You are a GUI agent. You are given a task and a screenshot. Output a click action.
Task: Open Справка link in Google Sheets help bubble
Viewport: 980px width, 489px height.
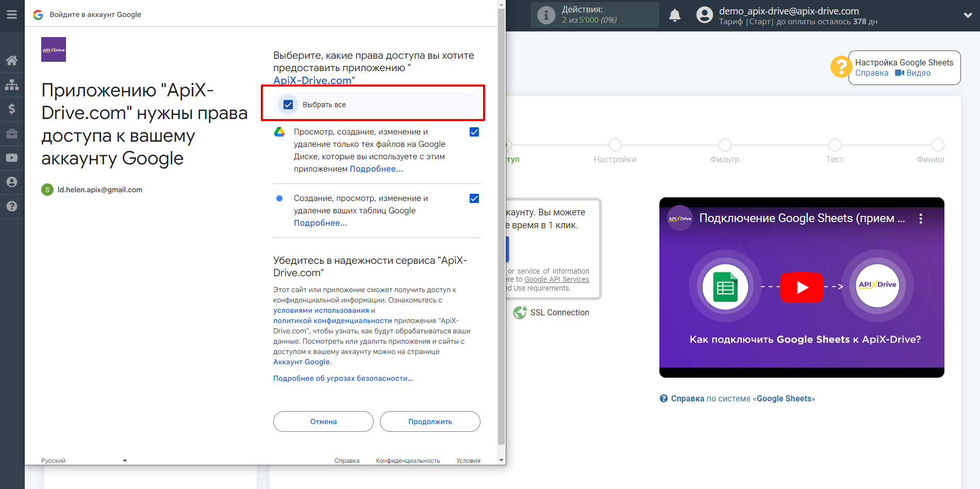point(872,73)
